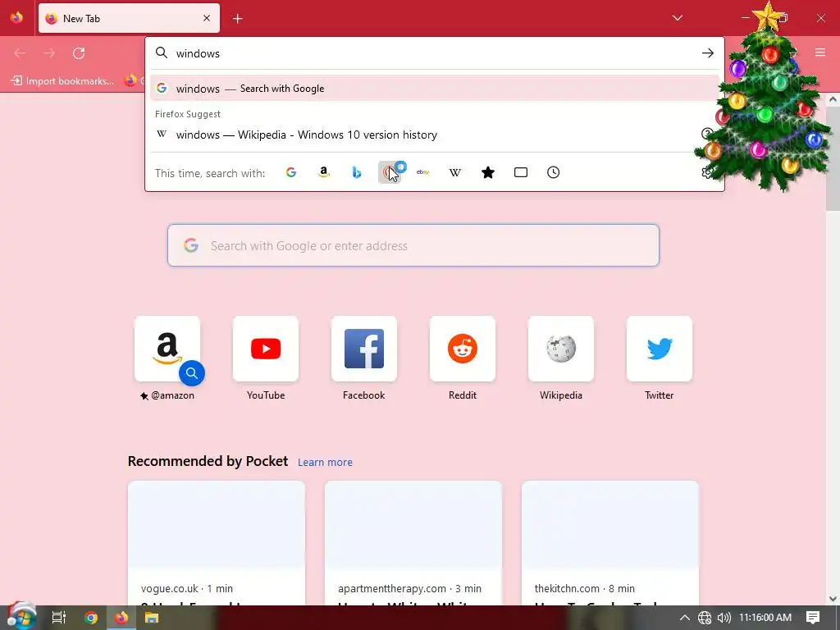
Task: Search this time with DuckDuckGo icon
Action: coord(390,172)
